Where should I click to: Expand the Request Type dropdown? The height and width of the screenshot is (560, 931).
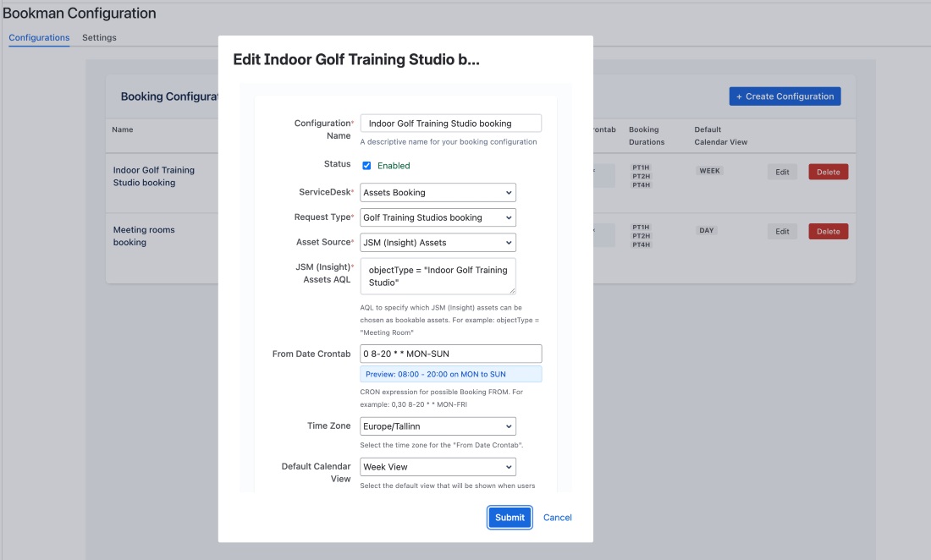[x=438, y=217]
